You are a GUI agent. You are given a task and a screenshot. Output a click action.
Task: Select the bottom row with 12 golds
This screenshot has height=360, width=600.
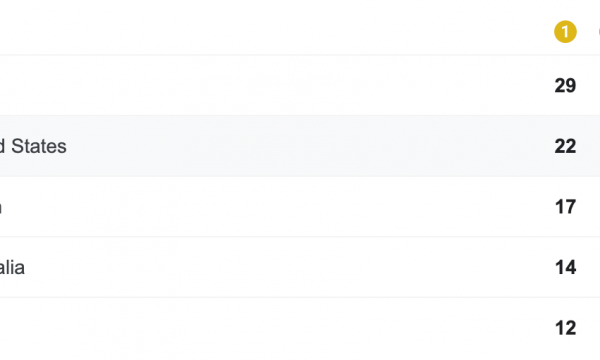[x=300, y=329]
